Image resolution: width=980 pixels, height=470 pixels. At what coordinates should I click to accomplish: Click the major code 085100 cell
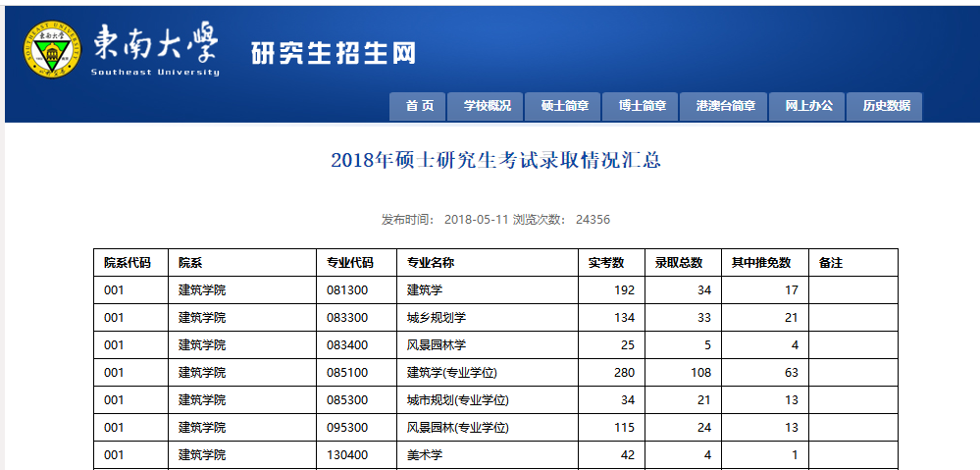tap(347, 373)
